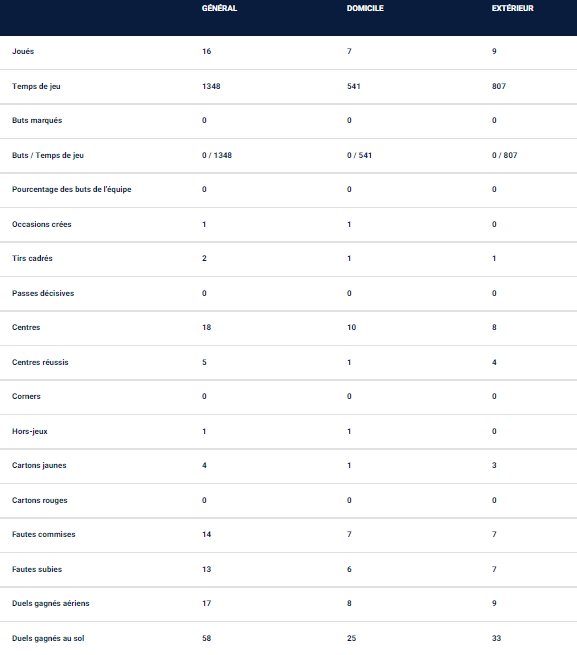Viewport: 577px width, 655px height.
Task: Click the general Centres value 18
Action: [206, 328]
